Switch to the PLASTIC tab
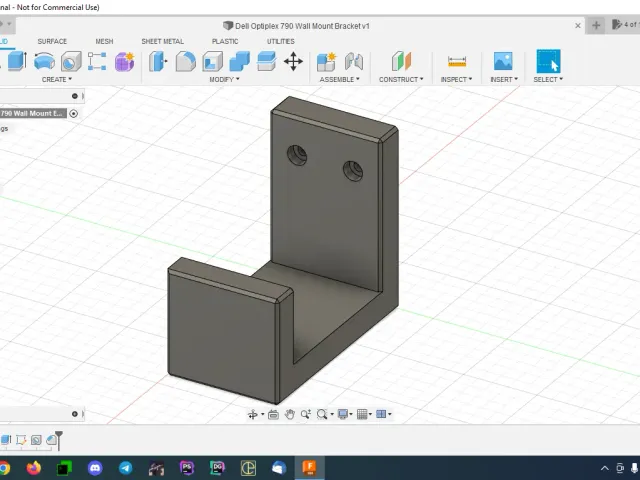 point(225,41)
